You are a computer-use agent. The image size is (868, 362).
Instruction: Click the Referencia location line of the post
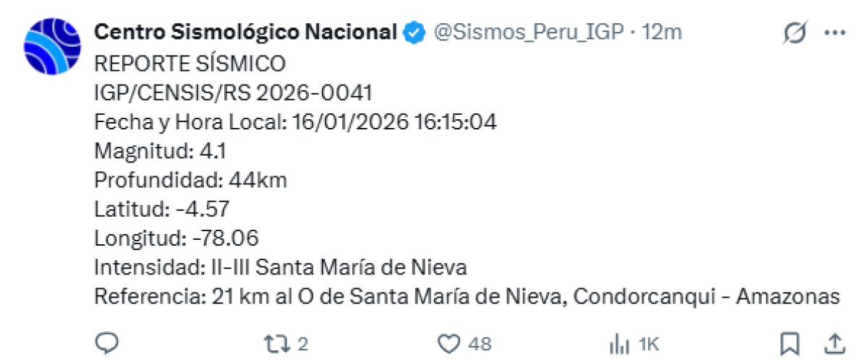[467, 297]
